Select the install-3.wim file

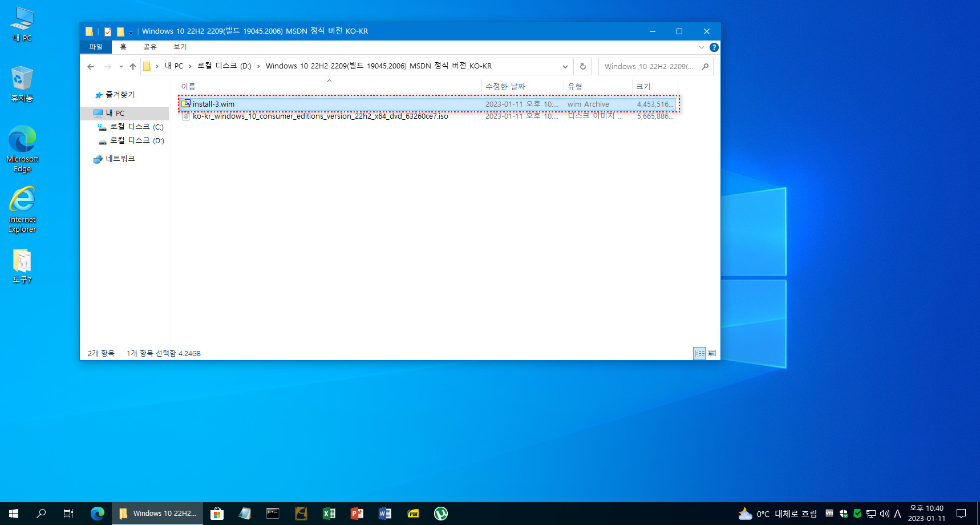point(428,104)
